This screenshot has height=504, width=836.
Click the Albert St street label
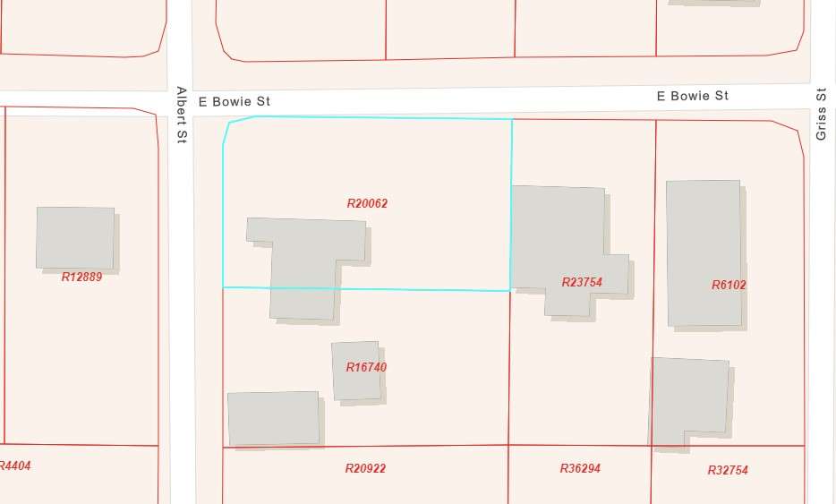[181, 115]
